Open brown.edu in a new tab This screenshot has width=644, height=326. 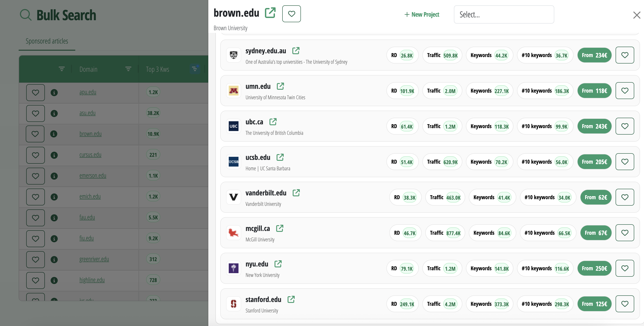click(270, 13)
